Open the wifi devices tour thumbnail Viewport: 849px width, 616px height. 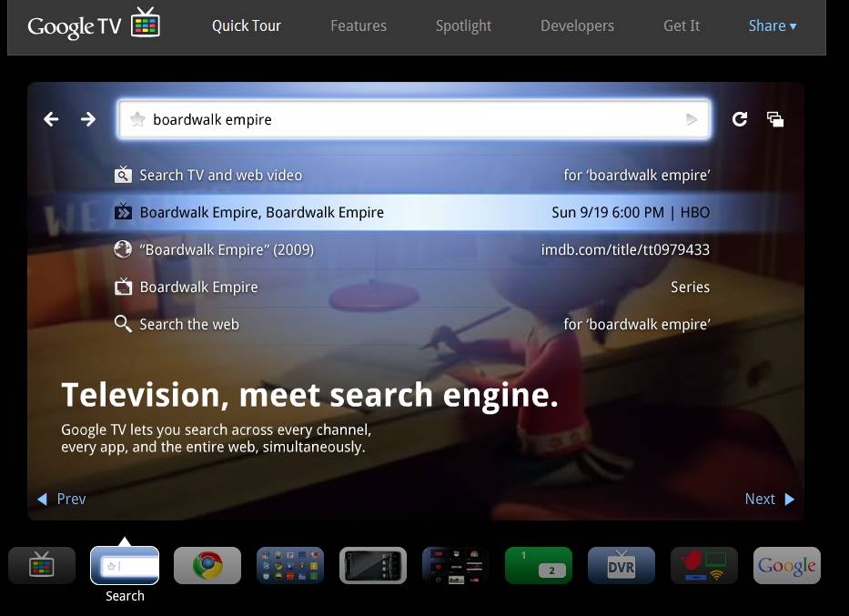pyautogui.click(x=704, y=565)
